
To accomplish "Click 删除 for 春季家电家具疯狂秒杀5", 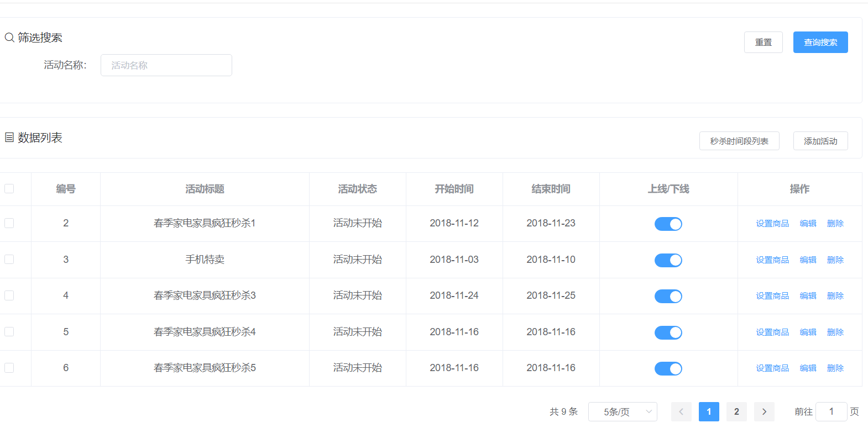I will 835,368.
